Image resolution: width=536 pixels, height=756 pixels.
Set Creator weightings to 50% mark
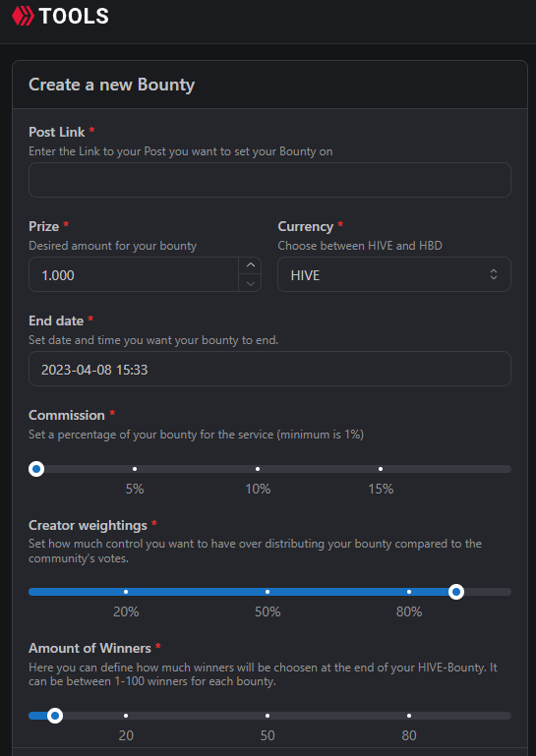[268, 592]
